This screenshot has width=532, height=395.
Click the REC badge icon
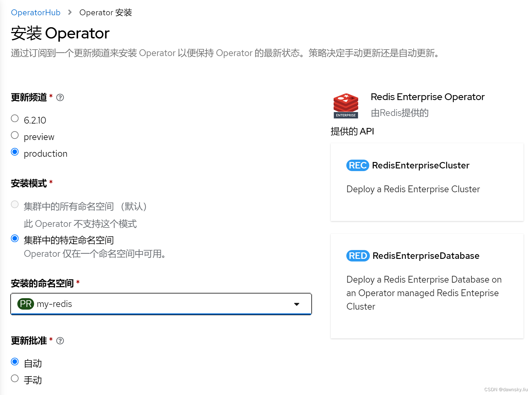click(358, 166)
